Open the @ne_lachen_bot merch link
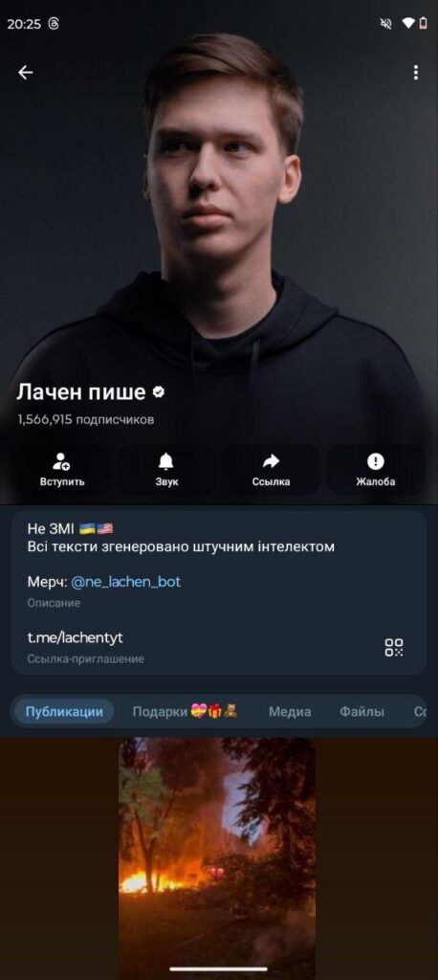This screenshot has height=980, width=438. [x=125, y=582]
